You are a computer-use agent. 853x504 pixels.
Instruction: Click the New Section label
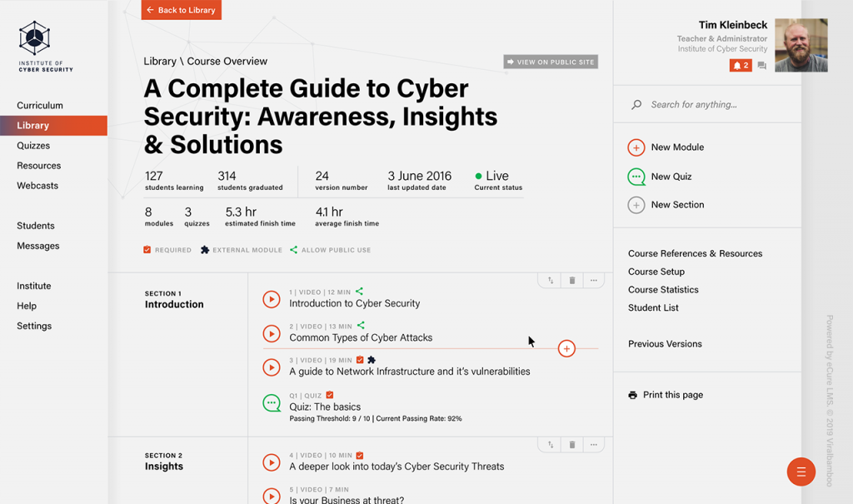pos(677,205)
